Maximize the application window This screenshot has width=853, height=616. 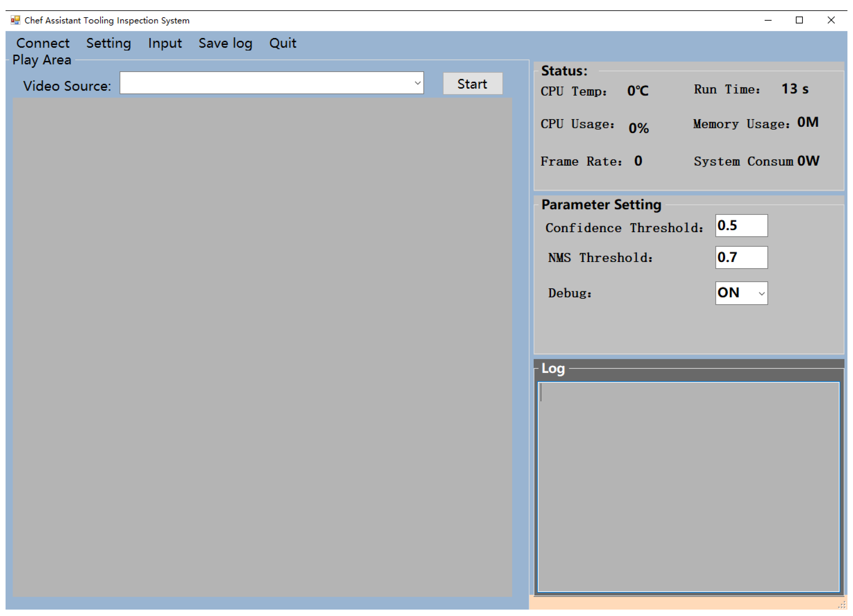[x=799, y=20]
